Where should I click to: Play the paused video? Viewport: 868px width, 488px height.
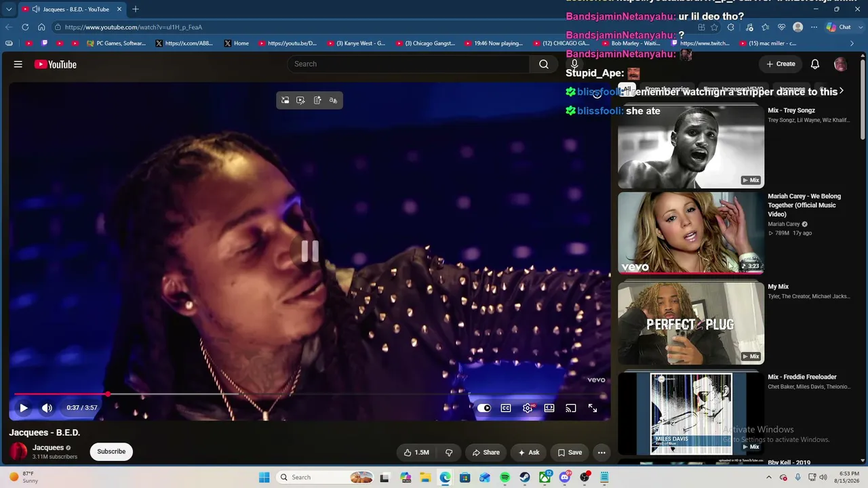coord(24,408)
